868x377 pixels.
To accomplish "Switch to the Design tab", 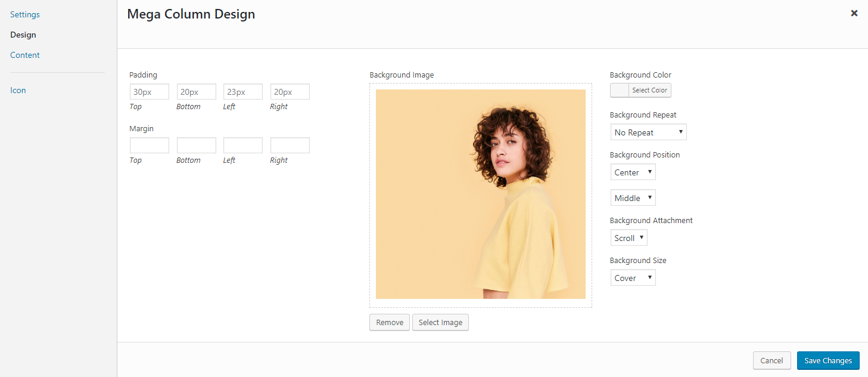I will click(x=23, y=35).
